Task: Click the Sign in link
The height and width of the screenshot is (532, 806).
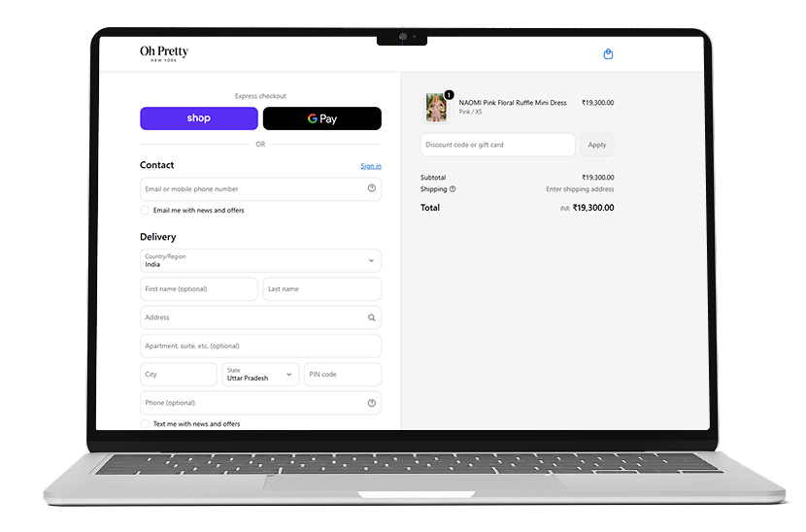Action: (x=371, y=166)
